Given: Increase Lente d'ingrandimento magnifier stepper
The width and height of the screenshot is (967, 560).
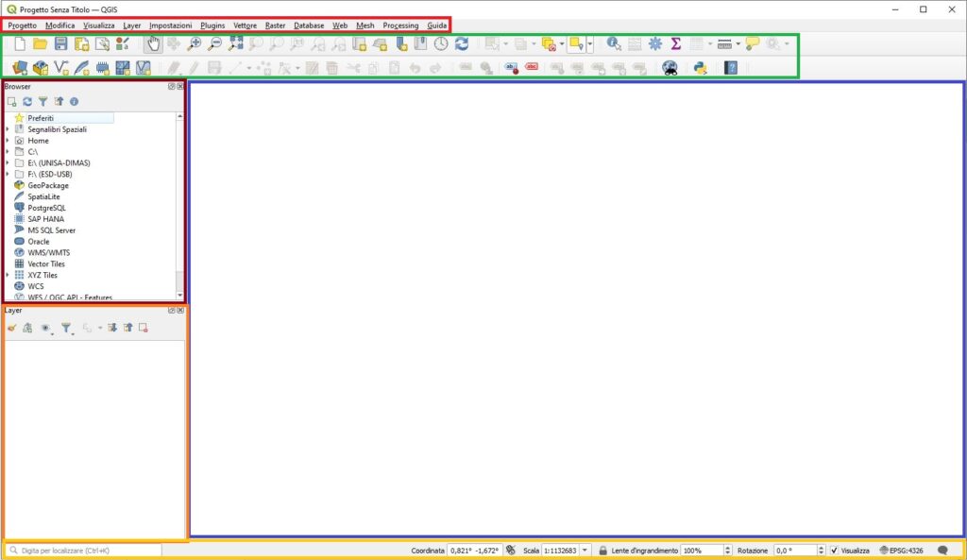Looking at the screenshot, I should tap(728, 548).
